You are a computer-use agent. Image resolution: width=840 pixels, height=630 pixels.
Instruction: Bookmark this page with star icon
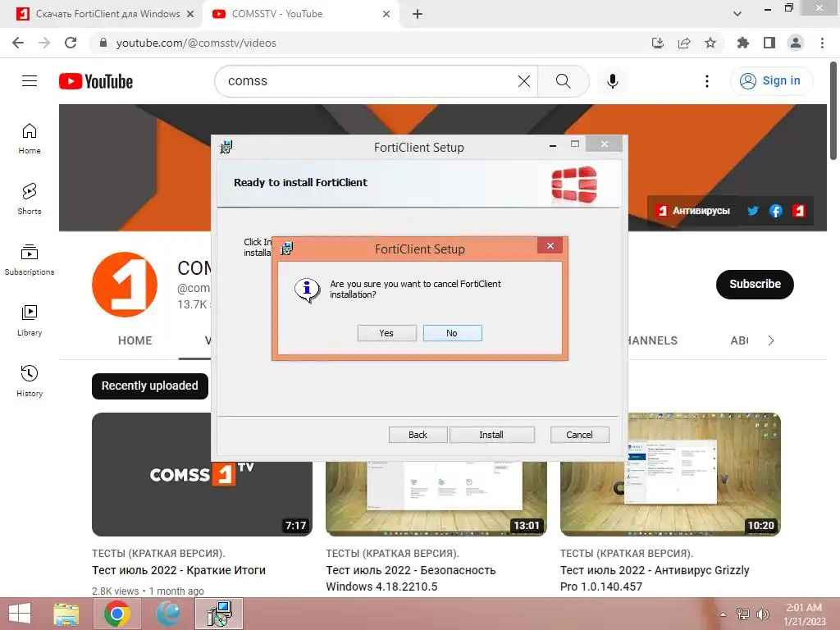[x=710, y=43]
